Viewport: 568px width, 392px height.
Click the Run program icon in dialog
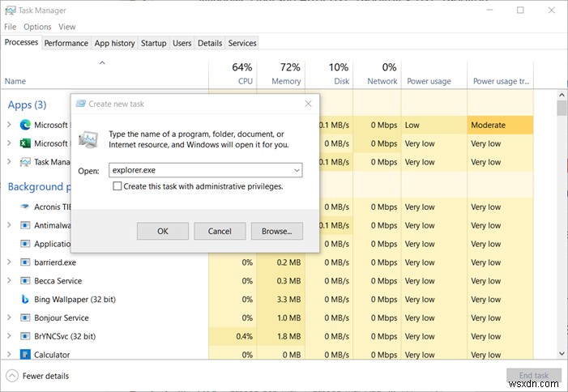[88, 139]
